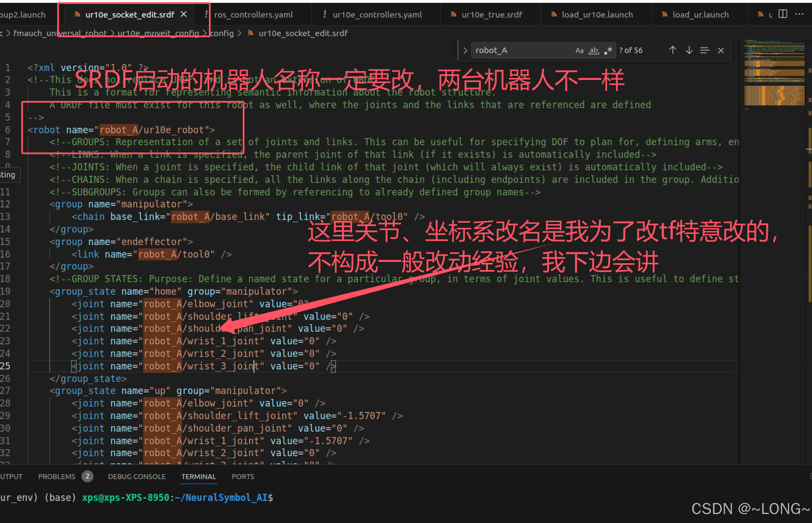Open the PROBLEMS panel tab
Screen dimensions: 812x523
click(57, 477)
